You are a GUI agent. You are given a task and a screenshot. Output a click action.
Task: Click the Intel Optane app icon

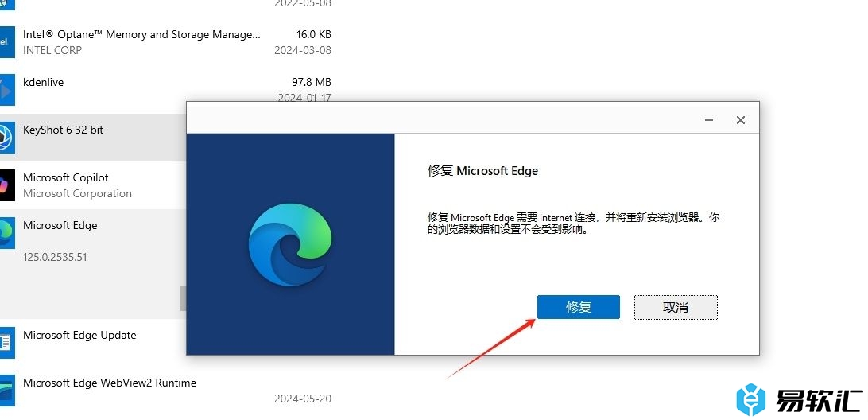pyautogui.click(x=6, y=42)
